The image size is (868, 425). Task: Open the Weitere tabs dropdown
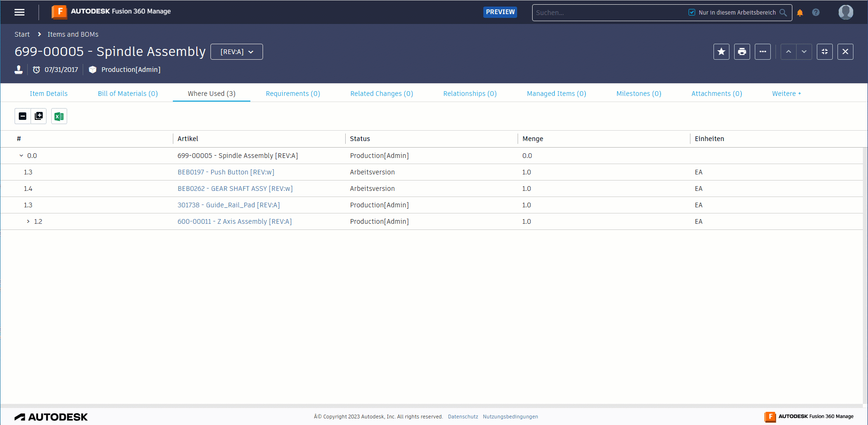[787, 94]
